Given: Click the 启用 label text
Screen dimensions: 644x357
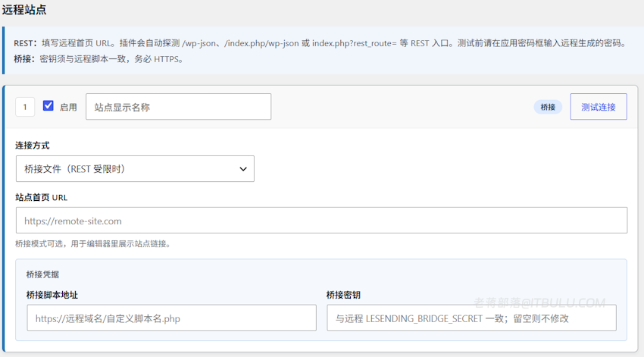Looking at the screenshot, I should tap(68, 107).
